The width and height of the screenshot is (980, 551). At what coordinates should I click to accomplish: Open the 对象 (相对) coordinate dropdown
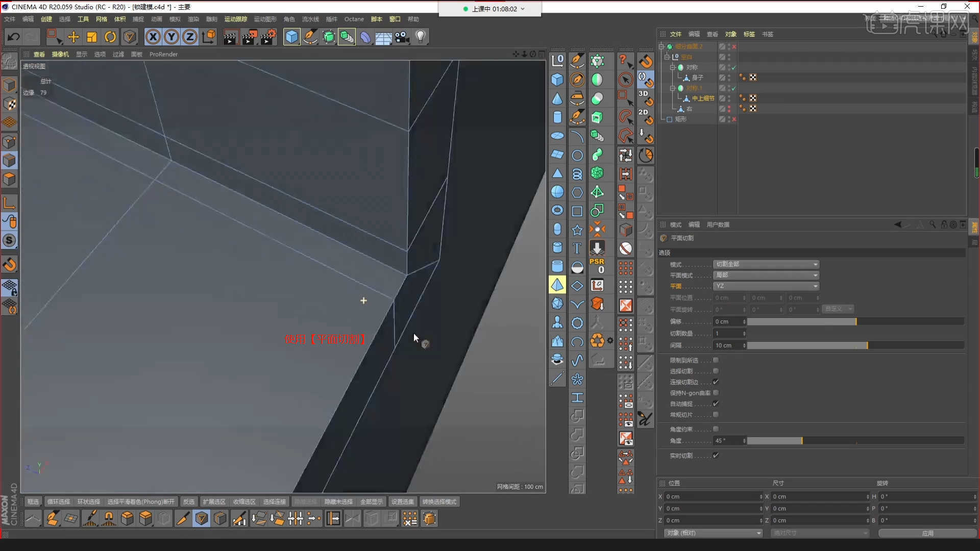713,533
